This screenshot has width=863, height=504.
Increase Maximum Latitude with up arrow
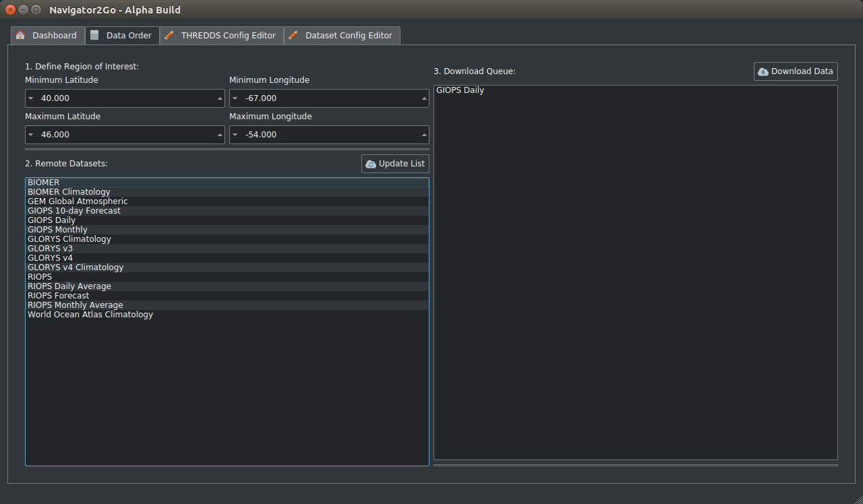coord(220,135)
